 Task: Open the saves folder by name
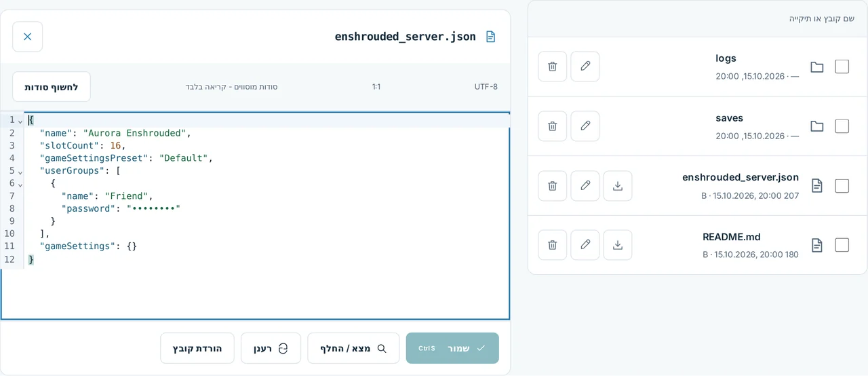click(x=730, y=118)
